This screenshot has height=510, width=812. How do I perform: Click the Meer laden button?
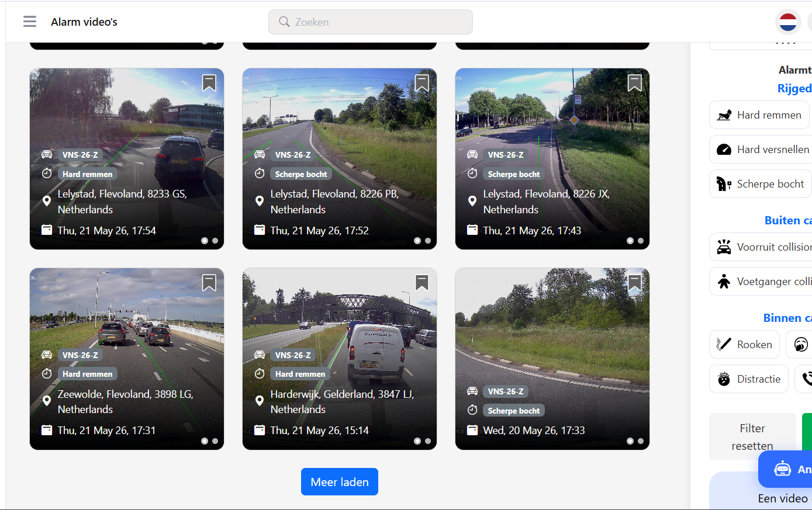(340, 482)
